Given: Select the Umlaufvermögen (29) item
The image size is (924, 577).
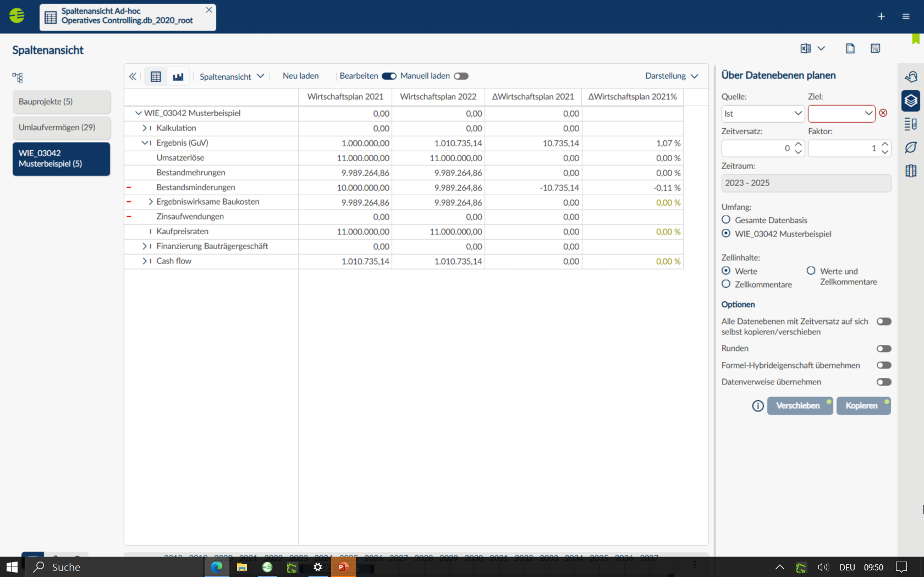Looking at the screenshot, I should 61,128.
